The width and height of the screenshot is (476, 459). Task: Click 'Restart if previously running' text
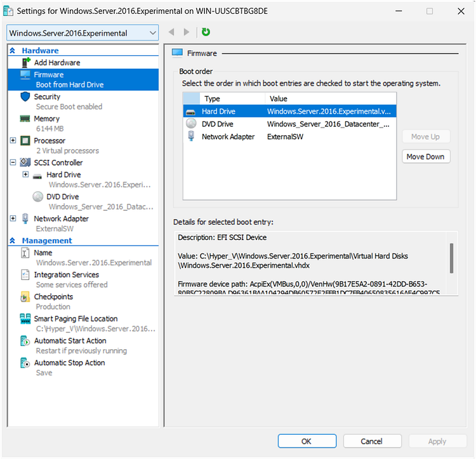(x=82, y=351)
